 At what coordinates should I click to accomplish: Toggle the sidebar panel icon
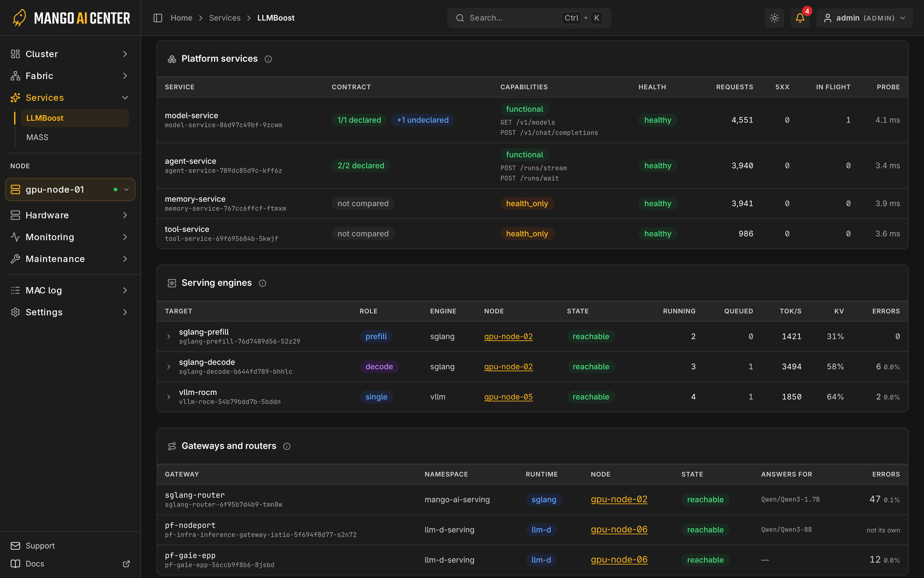click(x=158, y=18)
